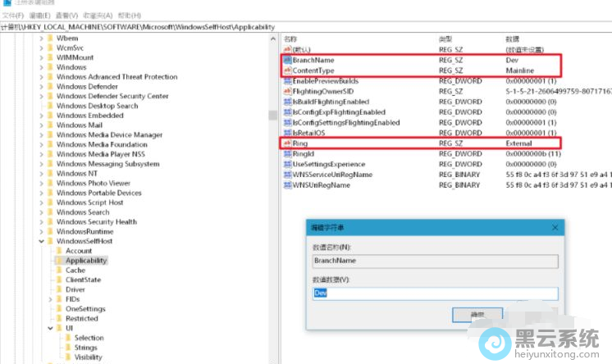
Task: Click the EnablePreviewBuilds DWORD icon
Action: coord(287,81)
